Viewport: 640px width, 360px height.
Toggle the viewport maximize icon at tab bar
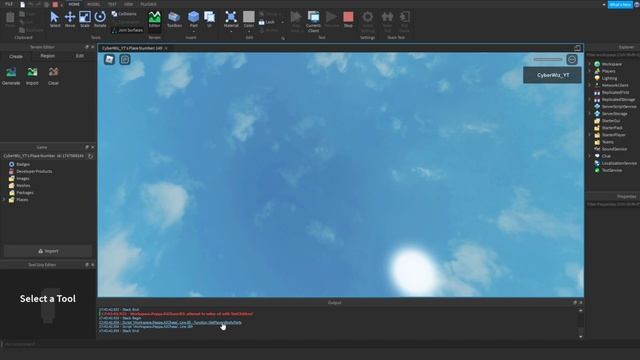[577, 48]
